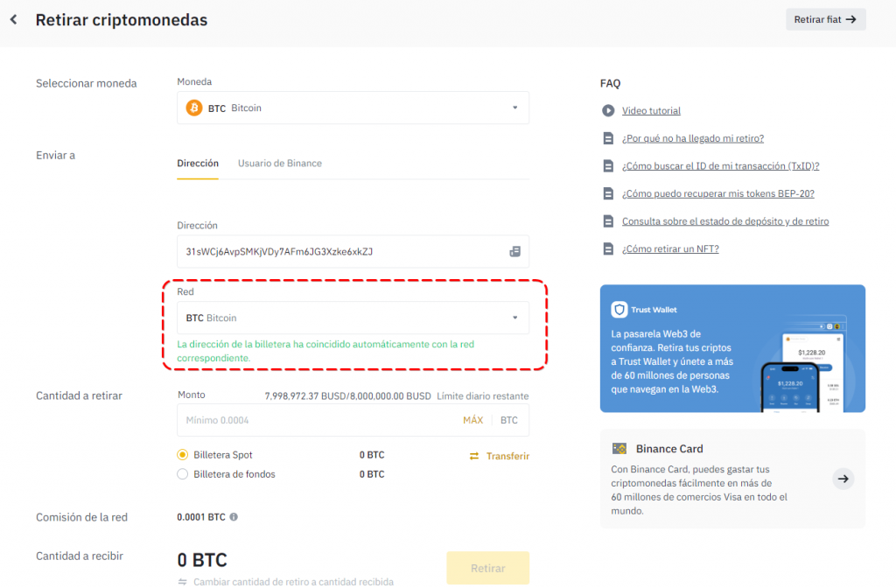This screenshot has width=896, height=588.
Task: Click the Transferir link
Action: pyautogui.click(x=500, y=456)
